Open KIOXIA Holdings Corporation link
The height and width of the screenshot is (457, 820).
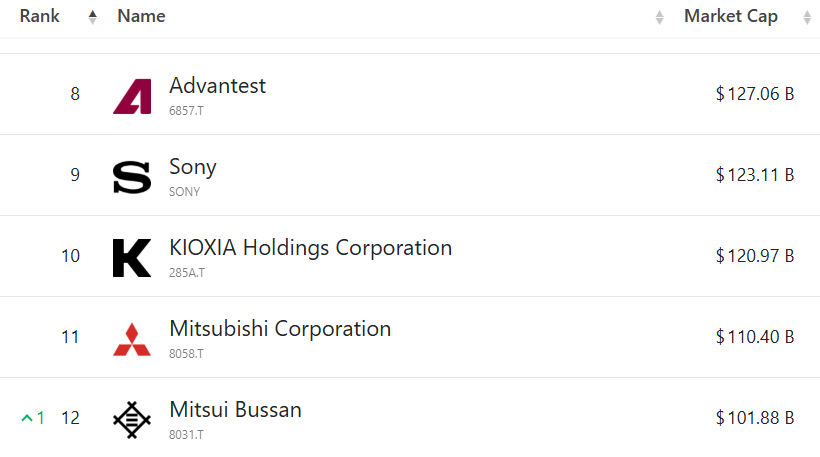310,247
